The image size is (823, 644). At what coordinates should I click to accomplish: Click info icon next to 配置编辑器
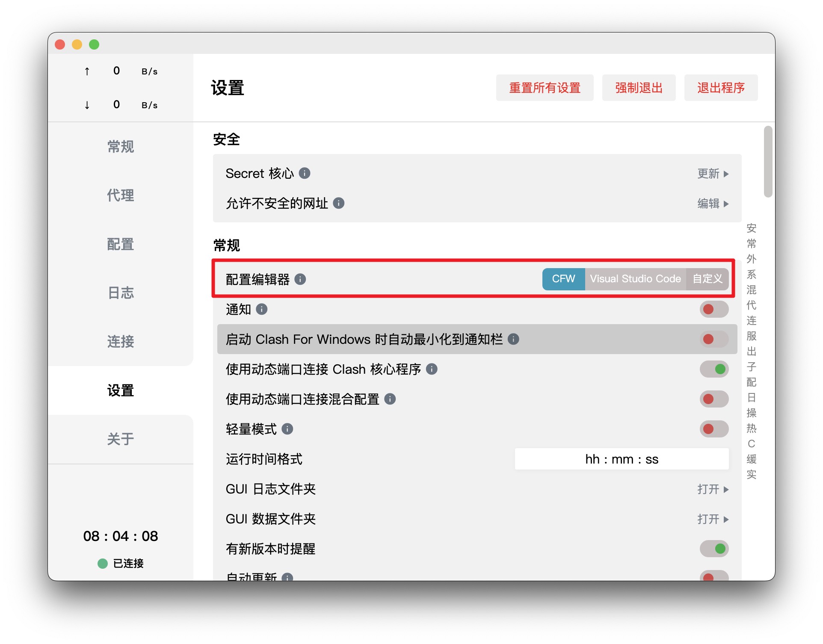pyautogui.click(x=300, y=279)
